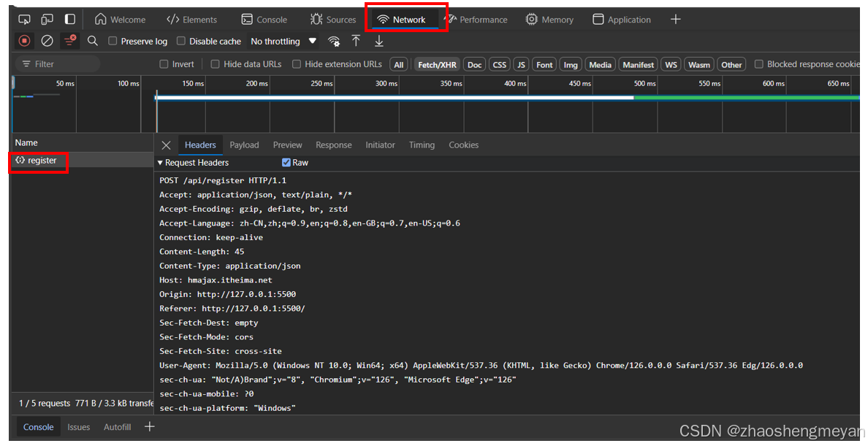
Task: Open the Preview detail tab
Action: click(287, 145)
